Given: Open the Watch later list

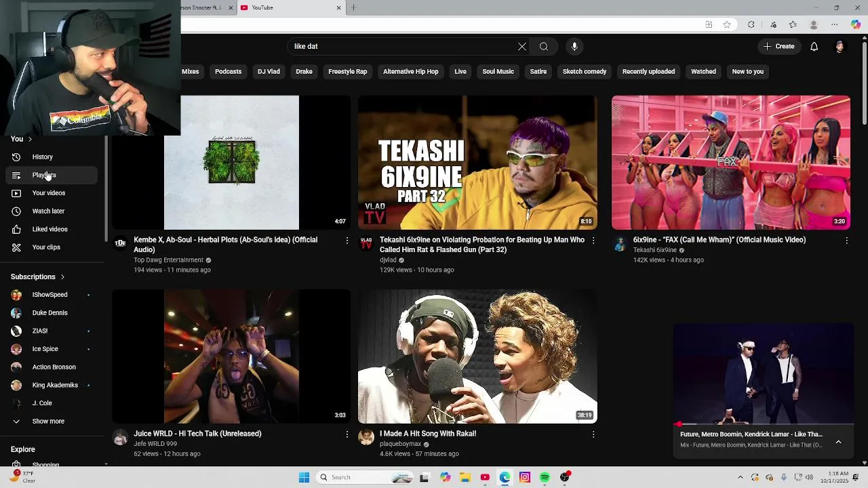Looking at the screenshot, I should pos(52,211).
